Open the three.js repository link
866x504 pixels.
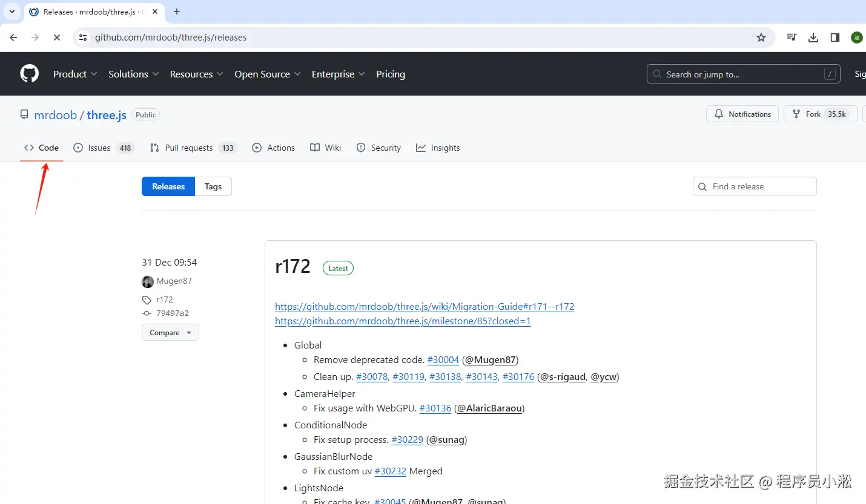[107, 114]
